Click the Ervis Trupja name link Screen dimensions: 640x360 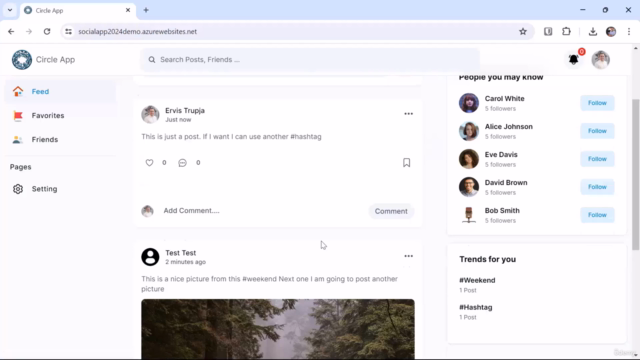tap(185, 111)
